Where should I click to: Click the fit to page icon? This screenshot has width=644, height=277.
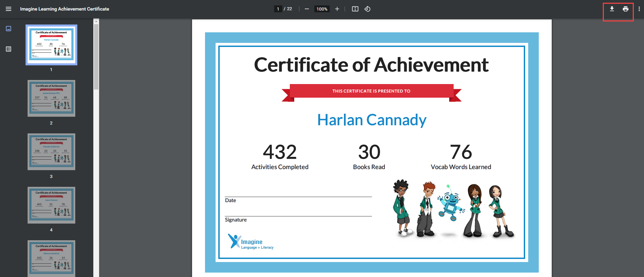coord(355,9)
